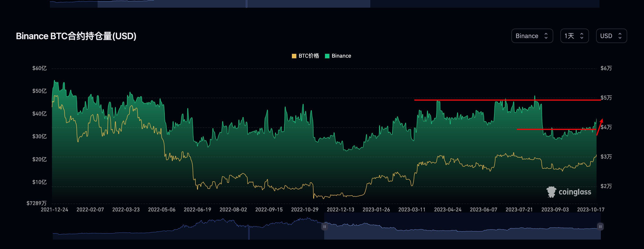Click the 2023-04-24 date label
Screen dimensions: 644x249
(x=448, y=210)
